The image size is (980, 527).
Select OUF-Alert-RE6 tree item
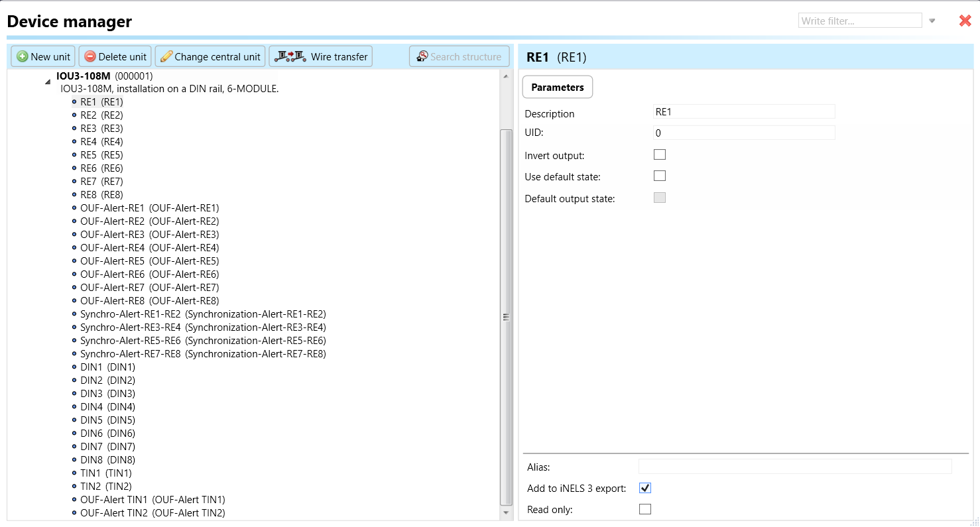[x=149, y=274]
